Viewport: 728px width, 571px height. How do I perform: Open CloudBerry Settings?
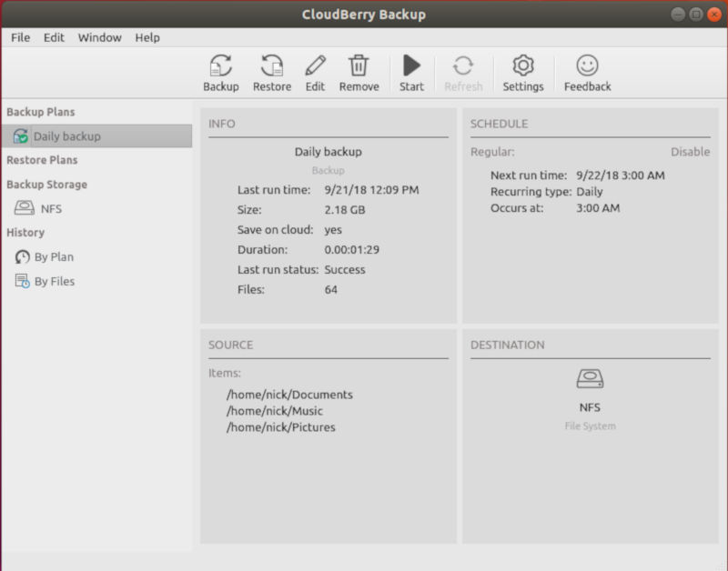(x=522, y=71)
